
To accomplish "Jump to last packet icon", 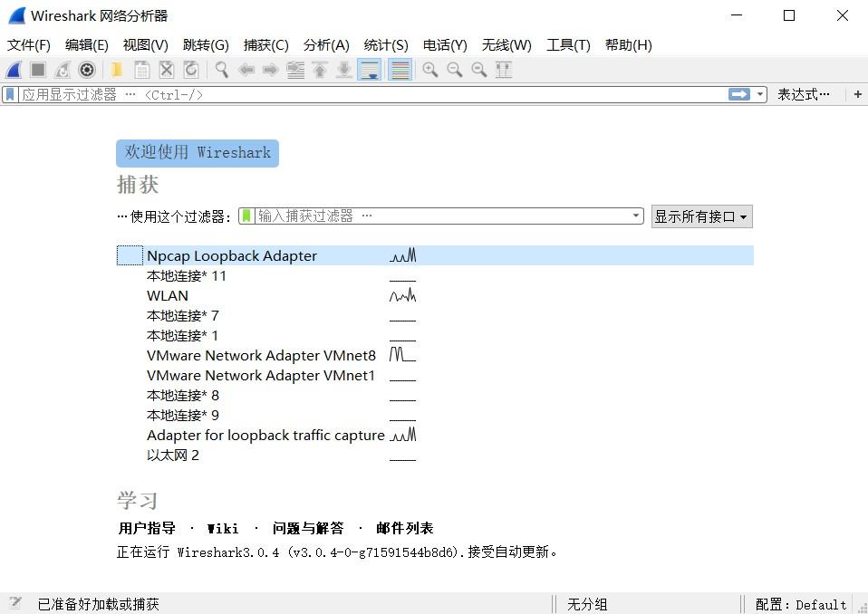I will pos(344,70).
